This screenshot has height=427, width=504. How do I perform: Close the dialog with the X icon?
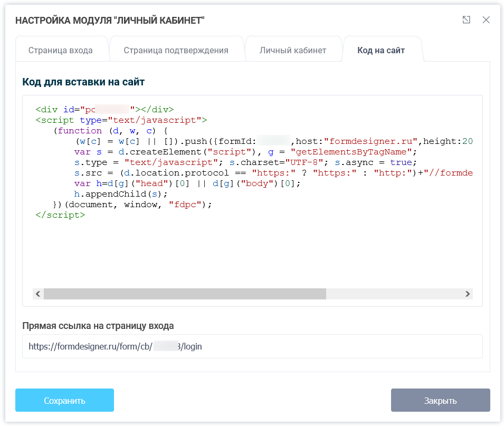[486, 20]
